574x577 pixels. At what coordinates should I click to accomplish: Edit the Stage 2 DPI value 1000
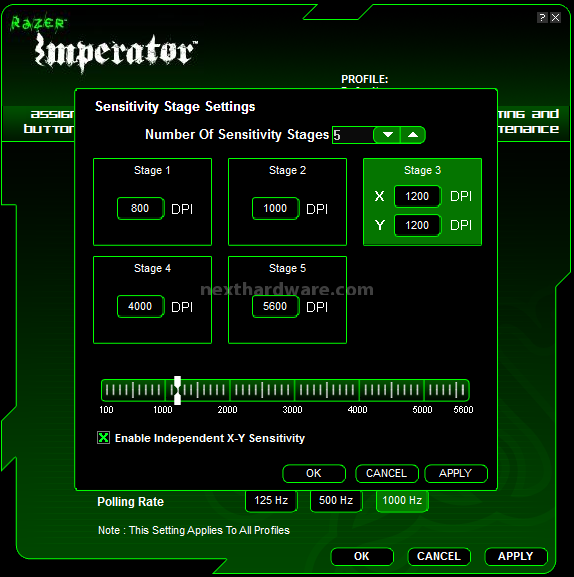coord(275,208)
